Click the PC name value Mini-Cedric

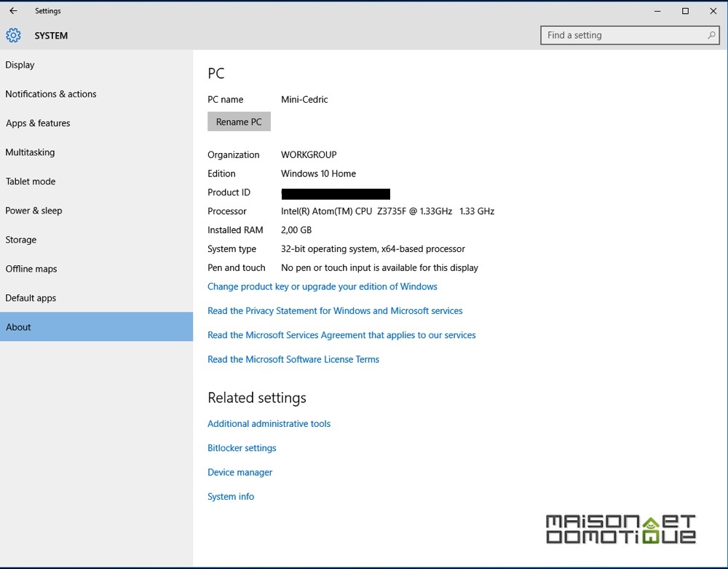coord(304,99)
